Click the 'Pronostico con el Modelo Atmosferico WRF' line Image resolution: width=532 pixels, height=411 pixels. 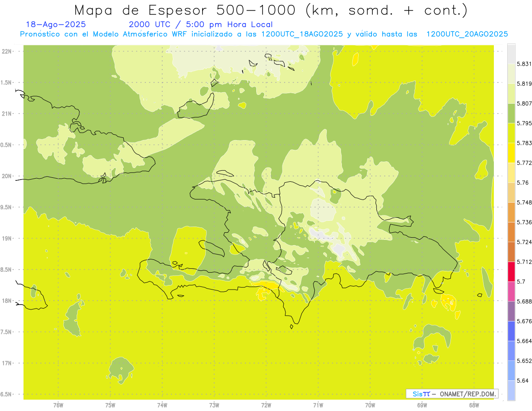tap(264, 34)
